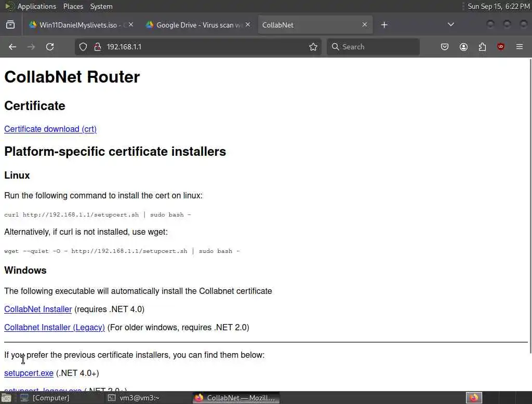Switch to Google Drive Virus scan tab
The image size is (532, 404).
pyautogui.click(x=198, y=25)
